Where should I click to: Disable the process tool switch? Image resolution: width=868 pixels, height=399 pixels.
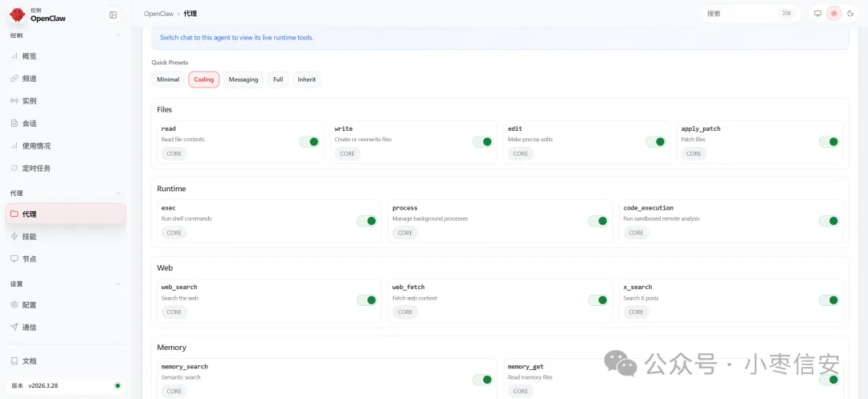pyautogui.click(x=598, y=221)
